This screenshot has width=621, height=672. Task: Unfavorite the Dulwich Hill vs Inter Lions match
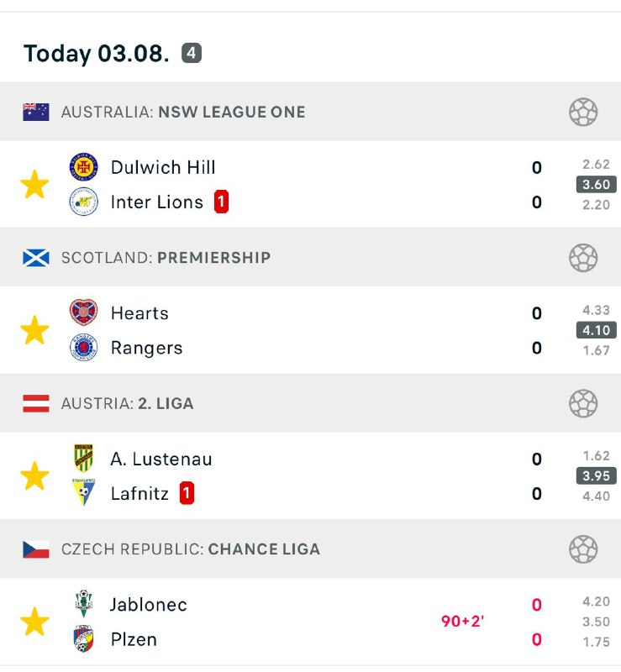(34, 185)
